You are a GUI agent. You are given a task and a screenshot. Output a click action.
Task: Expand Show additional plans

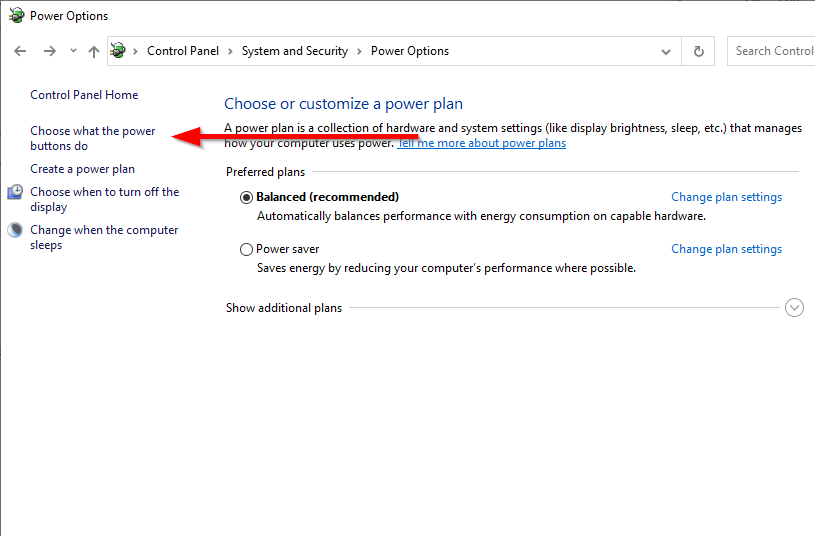click(x=794, y=308)
